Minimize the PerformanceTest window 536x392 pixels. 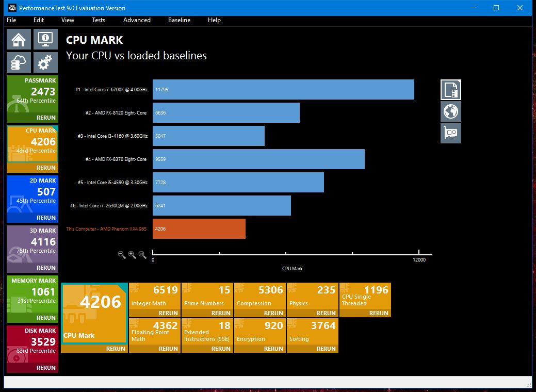pyautogui.click(x=473, y=8)
